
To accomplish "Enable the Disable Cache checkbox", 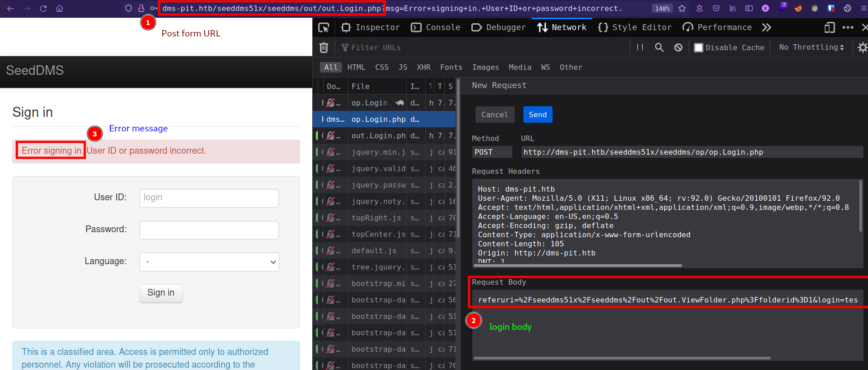I will pyautogui.click(x=698, y=47).
